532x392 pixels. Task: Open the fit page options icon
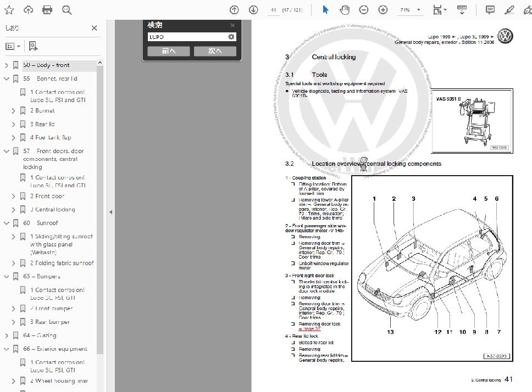(440, 10)
